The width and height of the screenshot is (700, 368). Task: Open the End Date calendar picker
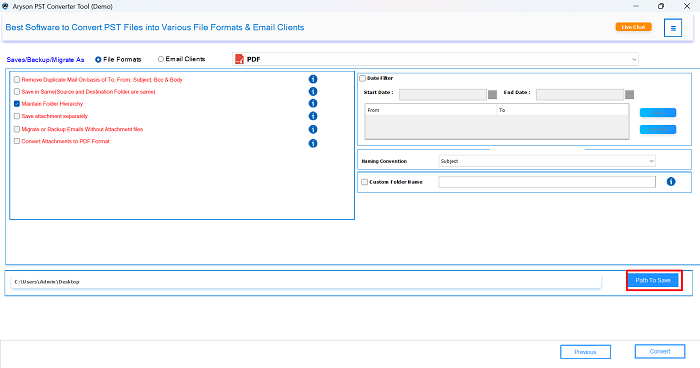pos(629,94)
